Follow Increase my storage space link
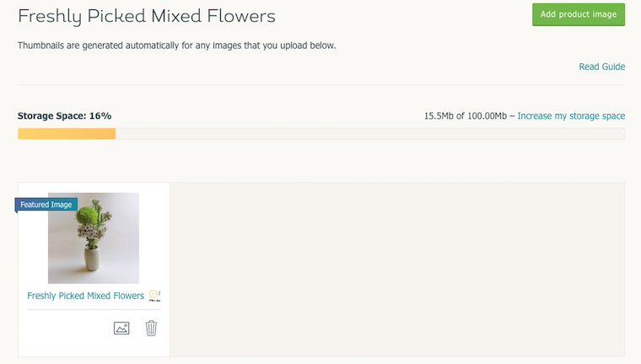 (571, 116)
